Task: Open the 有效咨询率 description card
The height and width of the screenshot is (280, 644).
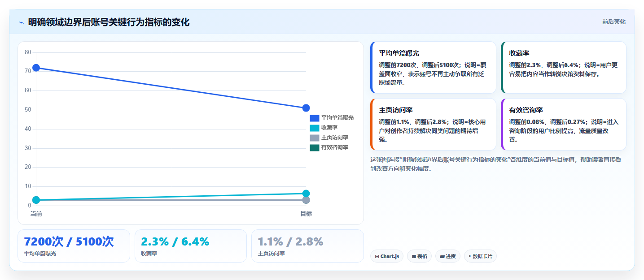Action: 563,125
